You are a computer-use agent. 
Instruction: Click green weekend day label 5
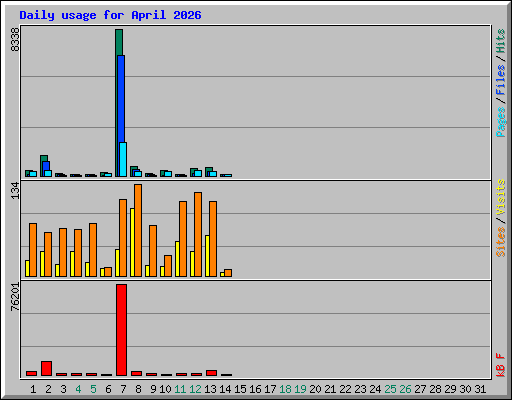(93, 389)
